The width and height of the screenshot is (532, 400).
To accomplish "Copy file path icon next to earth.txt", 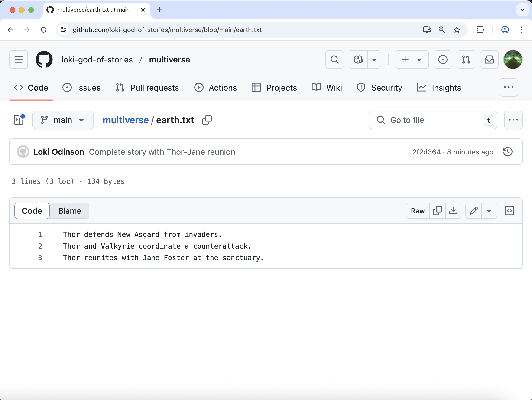I will coord(207,120).
